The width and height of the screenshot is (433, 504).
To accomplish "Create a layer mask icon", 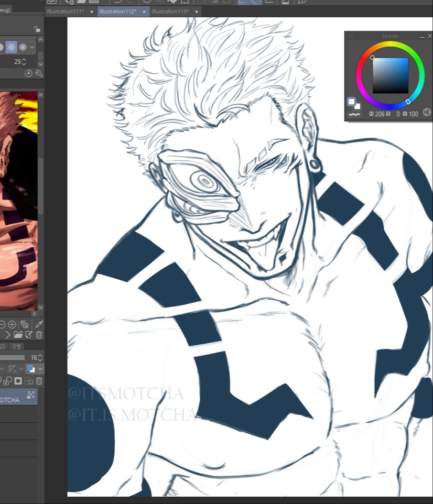I will tap(18, 381).
